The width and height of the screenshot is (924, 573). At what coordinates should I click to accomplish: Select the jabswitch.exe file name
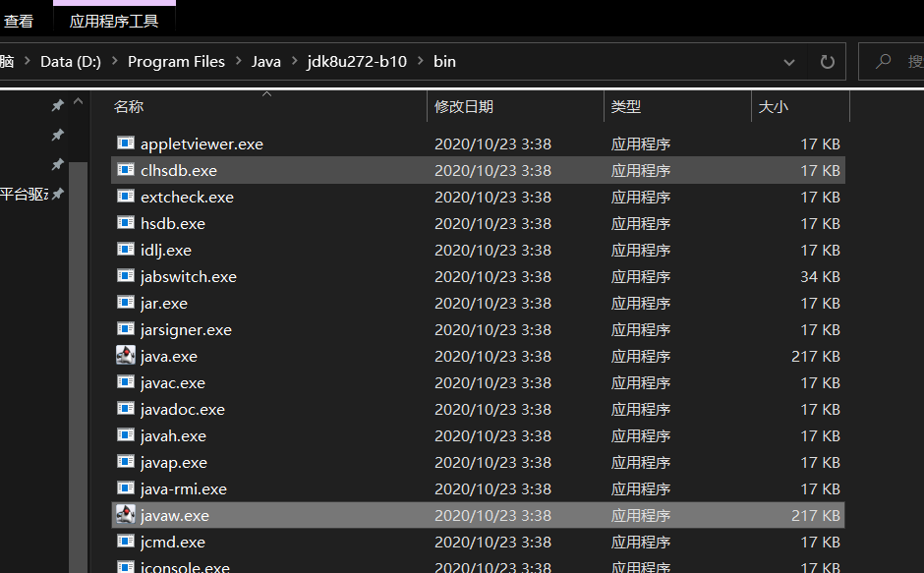[x=188, y=276]
